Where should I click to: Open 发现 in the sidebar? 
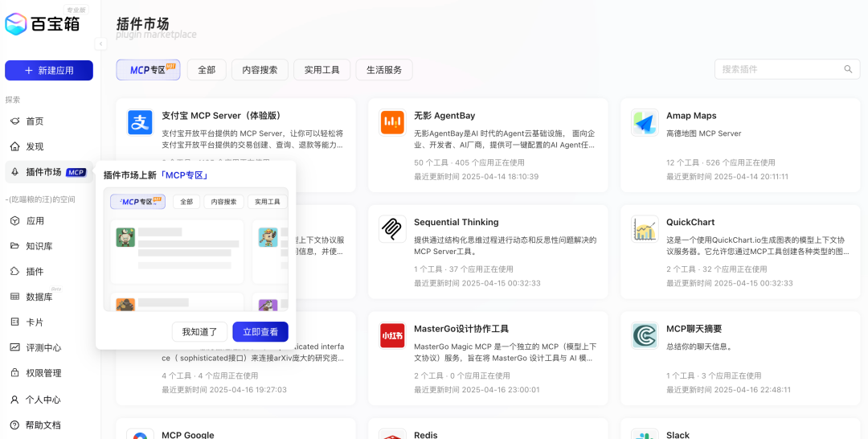[49, 146]
